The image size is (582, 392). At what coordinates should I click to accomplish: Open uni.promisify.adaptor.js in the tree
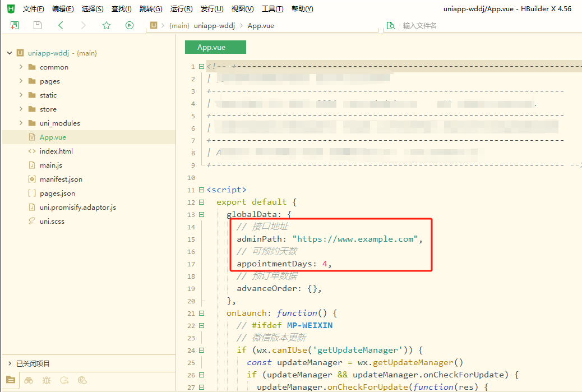pos(77,207)
